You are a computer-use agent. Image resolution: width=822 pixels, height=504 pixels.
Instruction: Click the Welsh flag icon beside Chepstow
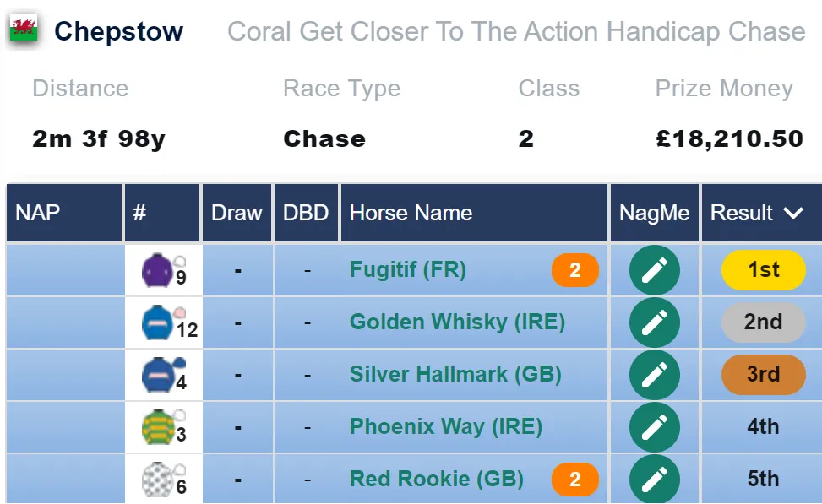tap(24, 30)
